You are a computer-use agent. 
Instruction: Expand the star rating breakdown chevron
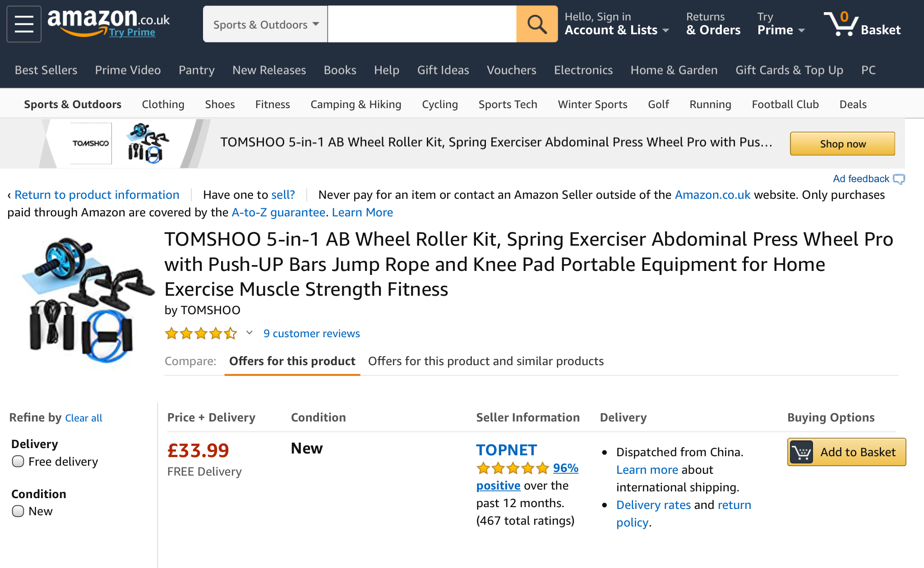click(249, 333)
